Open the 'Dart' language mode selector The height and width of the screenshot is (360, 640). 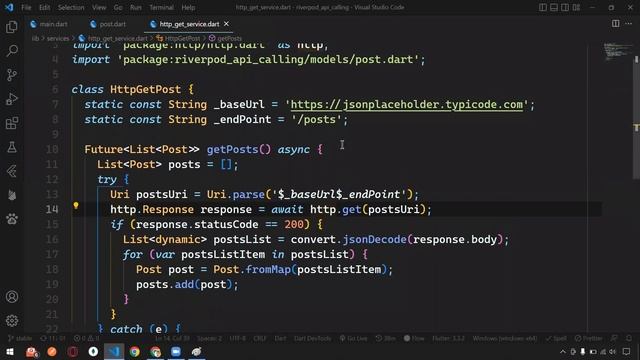pyautogui.click(x=280, y=338)
